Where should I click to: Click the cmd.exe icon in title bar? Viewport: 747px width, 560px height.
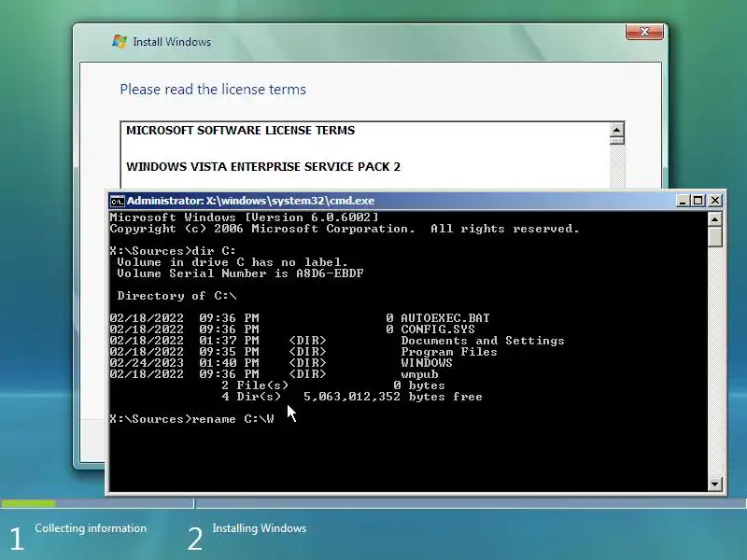[117, 201]
